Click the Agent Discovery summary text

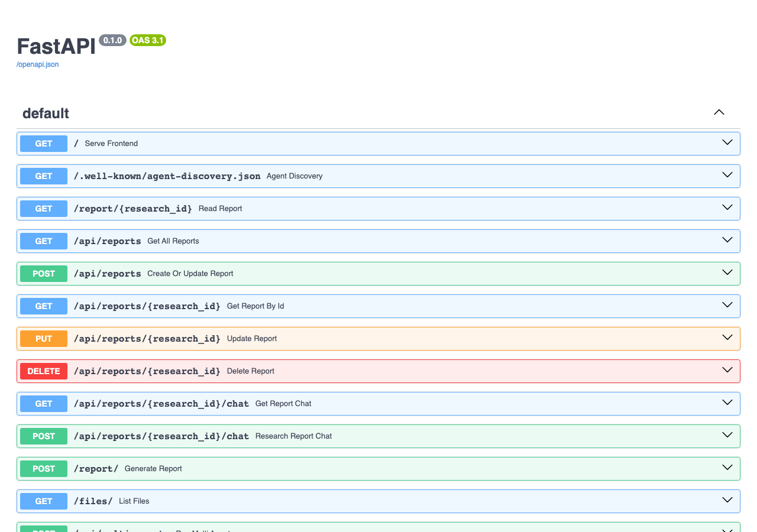(295, 176)
